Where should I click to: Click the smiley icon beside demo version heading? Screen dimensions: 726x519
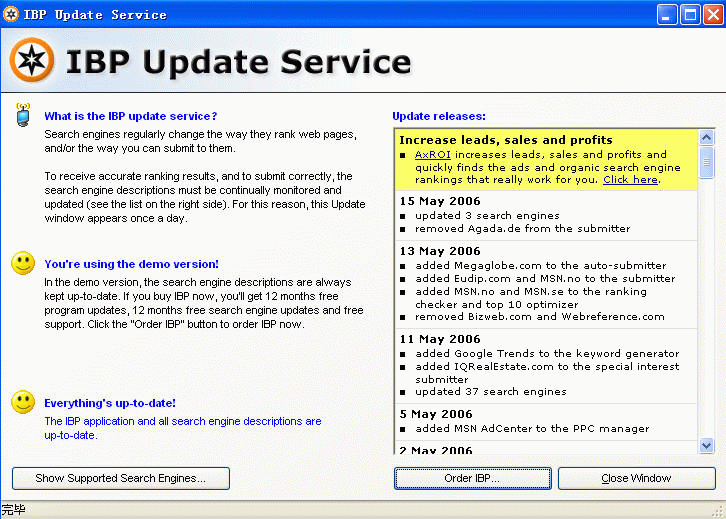23,263
